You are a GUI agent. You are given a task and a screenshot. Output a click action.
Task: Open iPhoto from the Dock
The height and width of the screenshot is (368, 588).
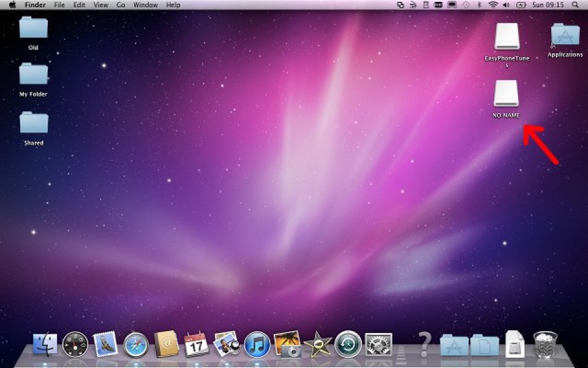pyautogui.click(x=287, y=345)
